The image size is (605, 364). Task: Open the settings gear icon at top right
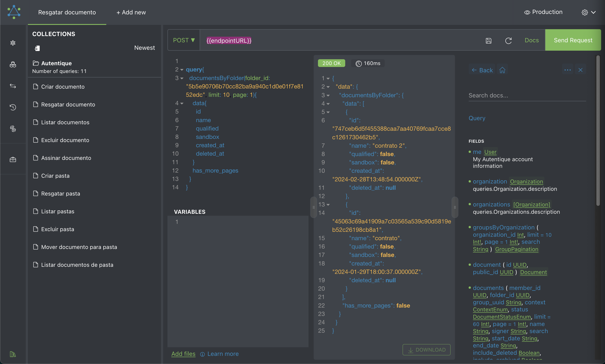tap(585, 12)
